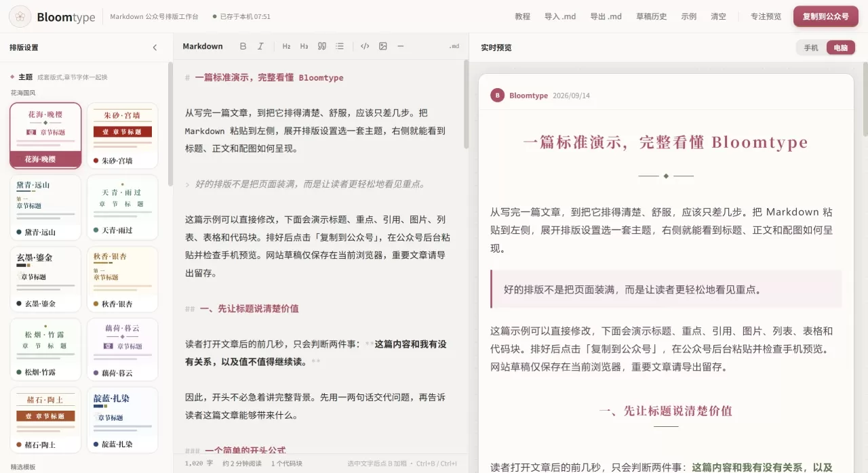
Task: Select the 花海·晚樱 theme card
Action: 45,136
